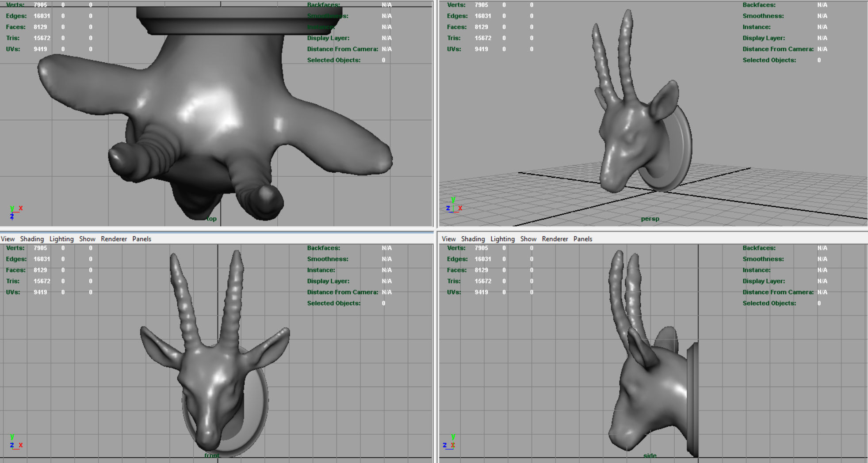Screen dimensions: 868x463
Task: Click axis orientation gizmo in front viewport
Action: [15, 442]
